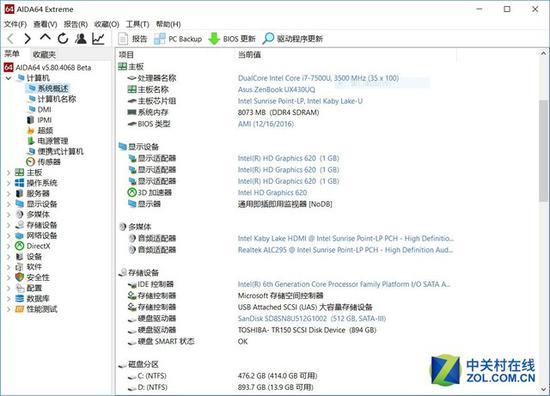Open 收藏(O) menu
The width and height of the screenshot is (550, 396).
107,24
